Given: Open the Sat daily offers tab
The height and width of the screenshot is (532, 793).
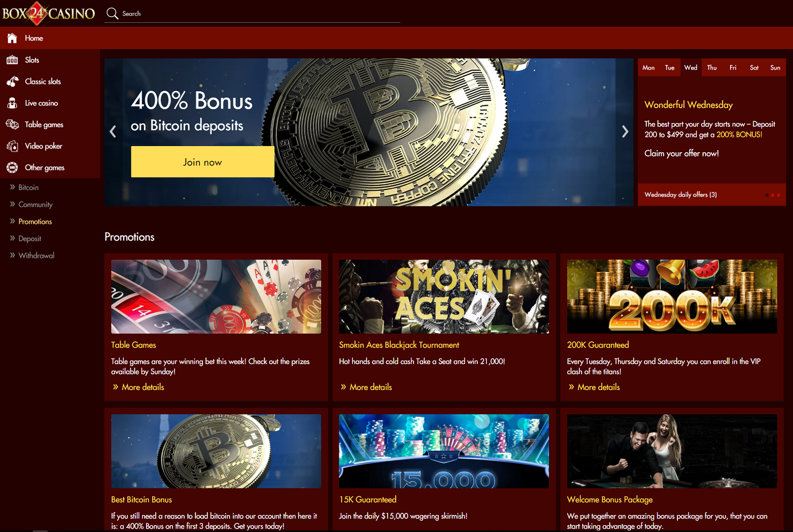Looking at the screenshot, I should 754,67.
